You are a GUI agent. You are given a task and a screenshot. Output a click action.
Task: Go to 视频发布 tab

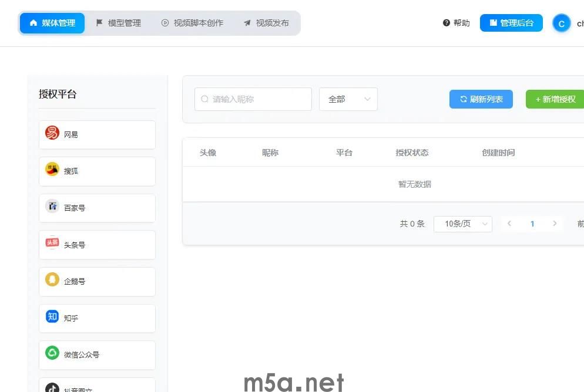(x=267, y=23)
